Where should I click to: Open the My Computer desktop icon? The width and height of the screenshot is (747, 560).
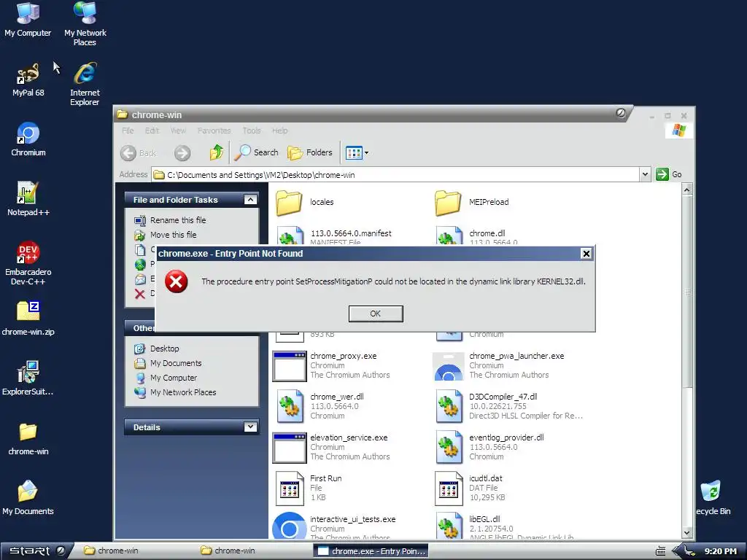click(28, 20)
